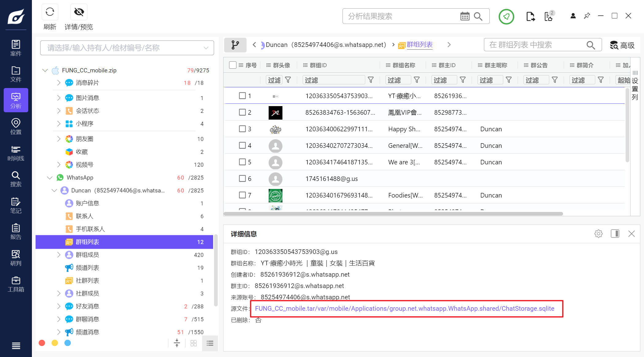Click the 高级 advanced search button
644x357 pixels.
pos(622,45)
